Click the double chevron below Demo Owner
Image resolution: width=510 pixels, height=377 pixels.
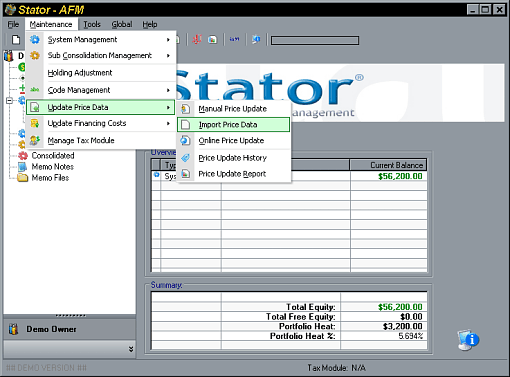(x=131, y=349)
